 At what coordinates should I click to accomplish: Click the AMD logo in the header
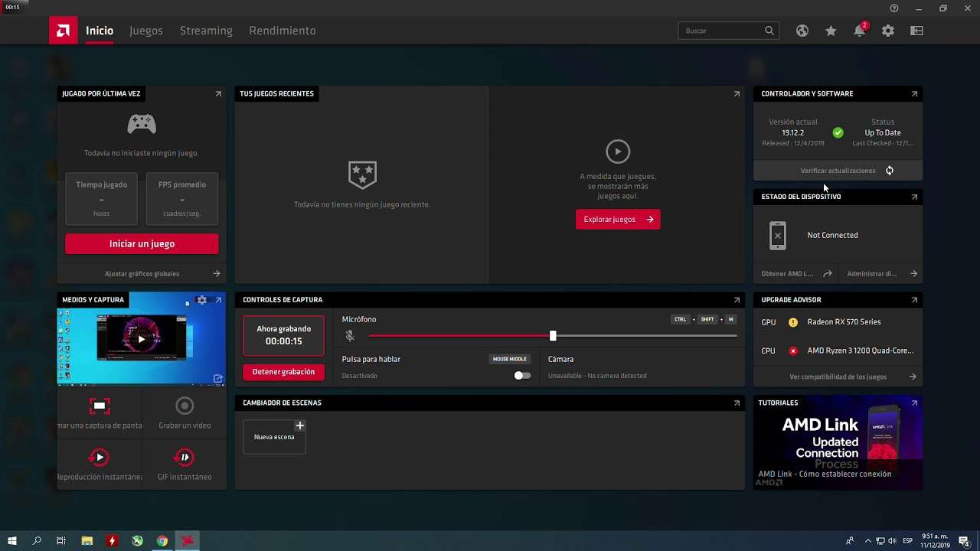tap(63, 31)
